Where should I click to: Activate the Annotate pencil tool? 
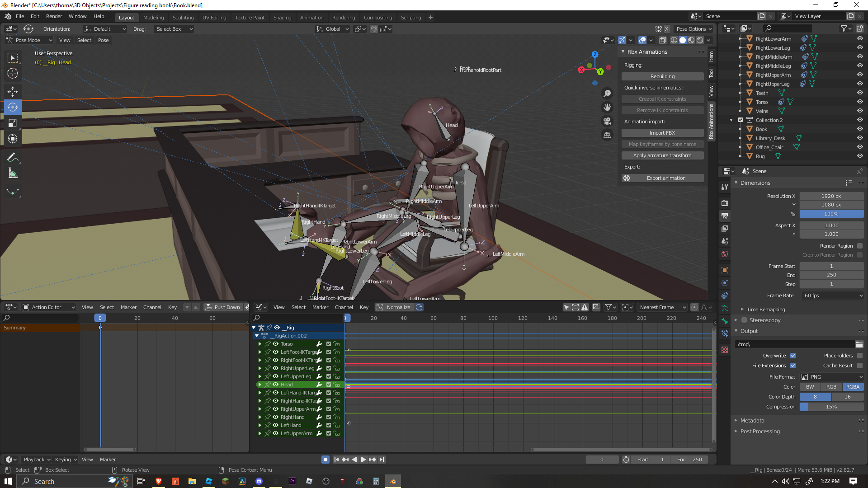click(x=13, y=157)
